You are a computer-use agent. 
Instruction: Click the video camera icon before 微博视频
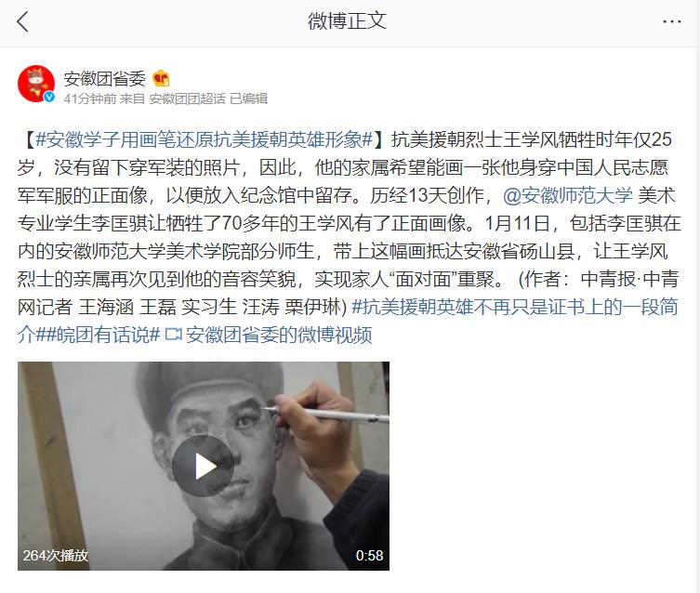pos(173,335)
